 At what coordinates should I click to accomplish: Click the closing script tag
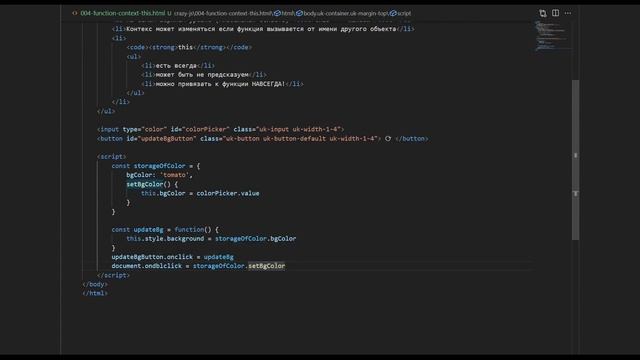113,275
